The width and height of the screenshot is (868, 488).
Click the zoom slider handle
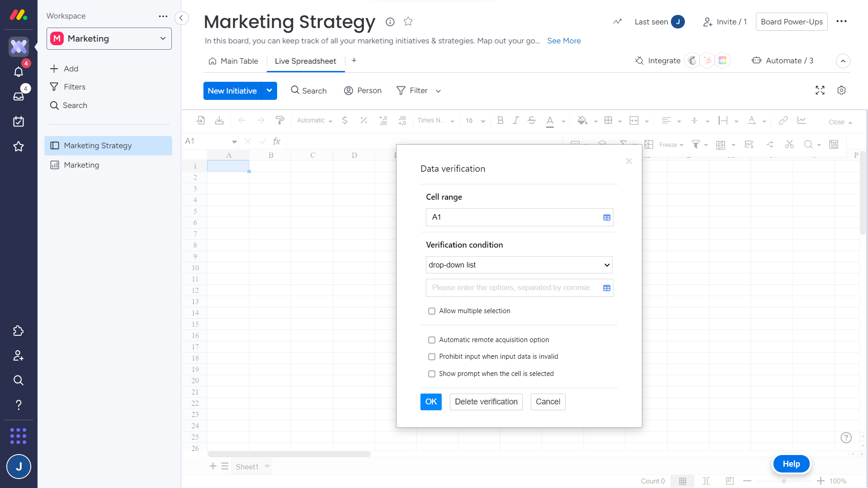coord(784,481)
